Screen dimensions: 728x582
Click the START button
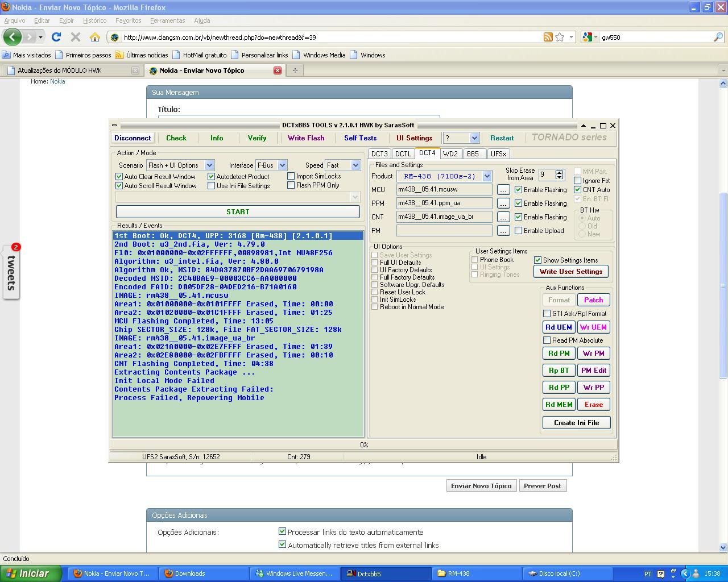238,211
